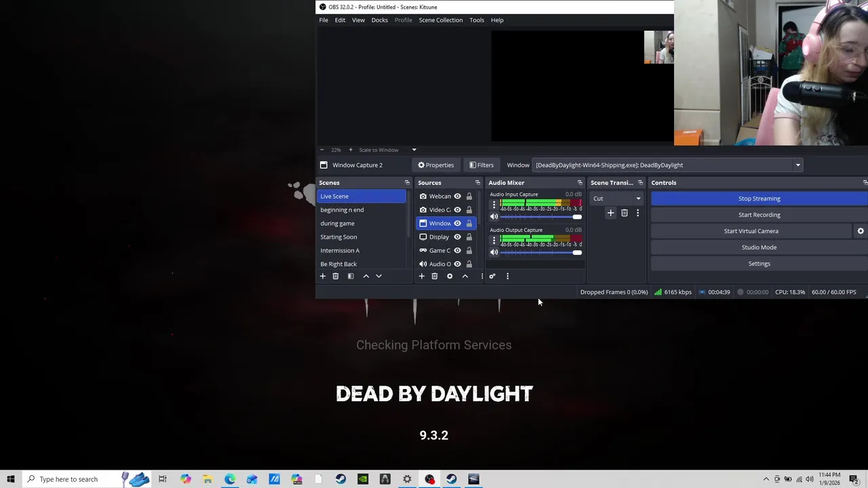The image size is (868, 488).
Task: Mute the Audio Input Capture speaker icon
Action: point(494,217)
